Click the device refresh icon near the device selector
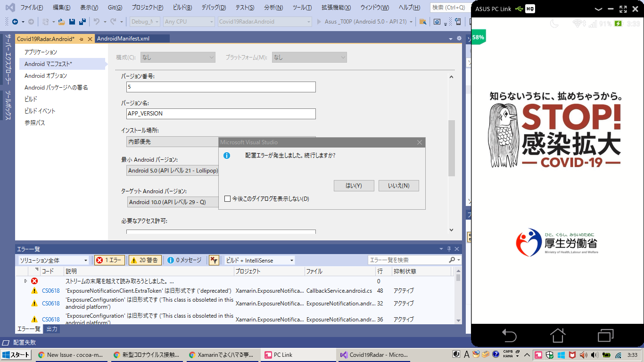Viewport: 644px width, 362px height. click(x=457, y=22)
